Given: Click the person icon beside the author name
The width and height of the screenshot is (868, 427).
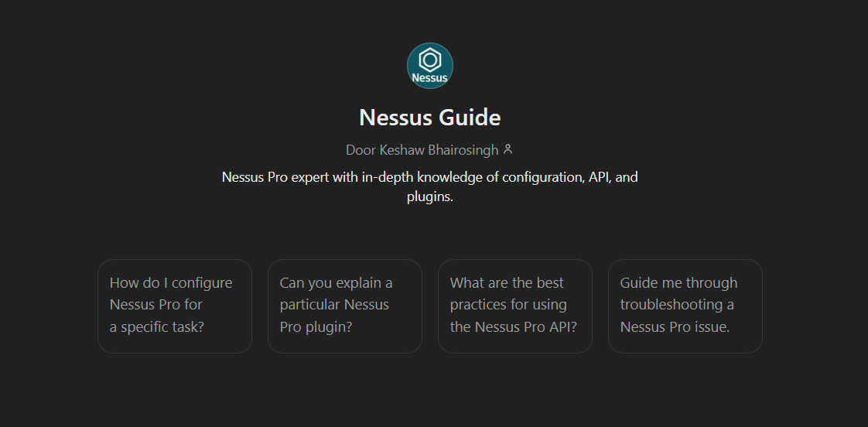Looking at the screenshot, I should (x=508, y=149).
